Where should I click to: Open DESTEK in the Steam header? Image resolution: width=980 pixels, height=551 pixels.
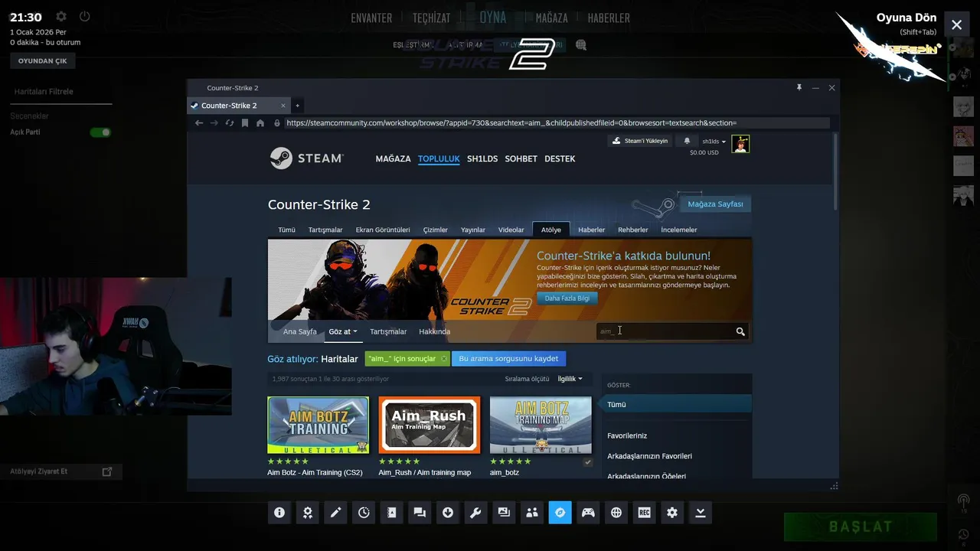tap(560, 158)
